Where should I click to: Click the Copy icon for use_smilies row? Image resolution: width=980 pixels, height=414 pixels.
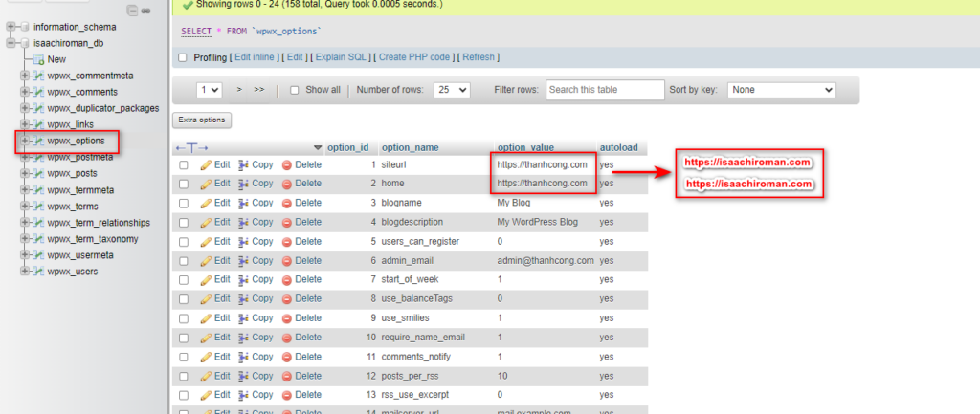tap(244, 318)
